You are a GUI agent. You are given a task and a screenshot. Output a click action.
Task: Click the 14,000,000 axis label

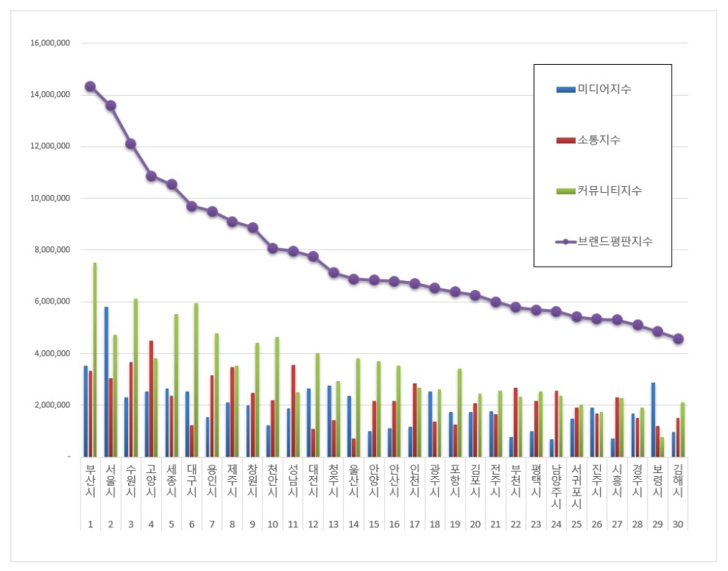click(x=50, y=94)
